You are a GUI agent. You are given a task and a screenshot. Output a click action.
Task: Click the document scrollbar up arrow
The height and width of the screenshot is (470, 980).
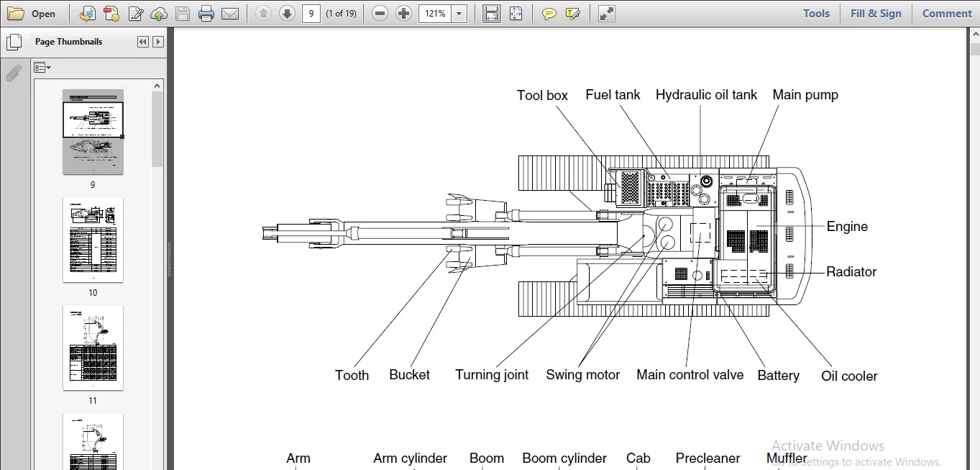pyautogui.click(x=974, y=35)
